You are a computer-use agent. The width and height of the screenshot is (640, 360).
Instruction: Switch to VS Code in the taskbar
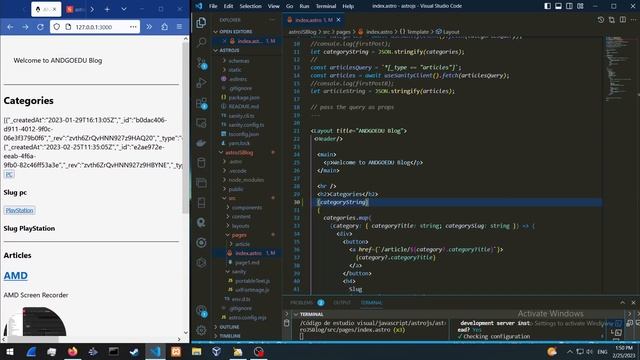click(x=155, y=351)
